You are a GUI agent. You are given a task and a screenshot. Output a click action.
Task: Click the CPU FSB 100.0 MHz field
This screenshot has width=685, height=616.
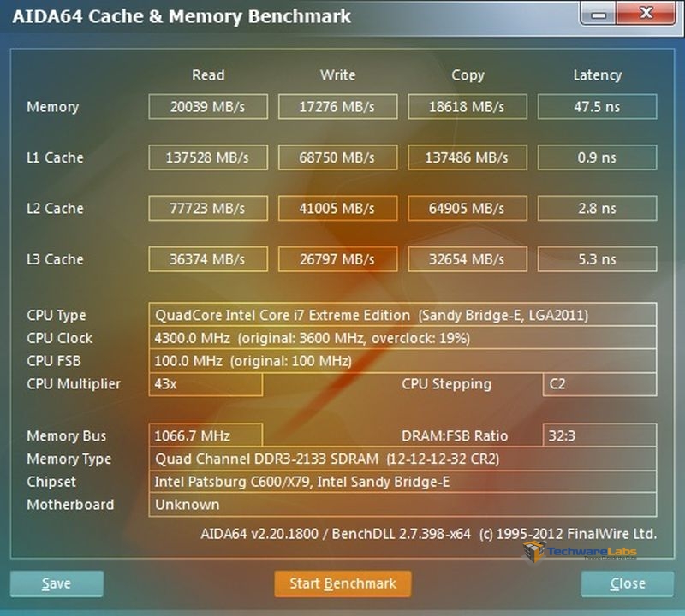point(402,360)
